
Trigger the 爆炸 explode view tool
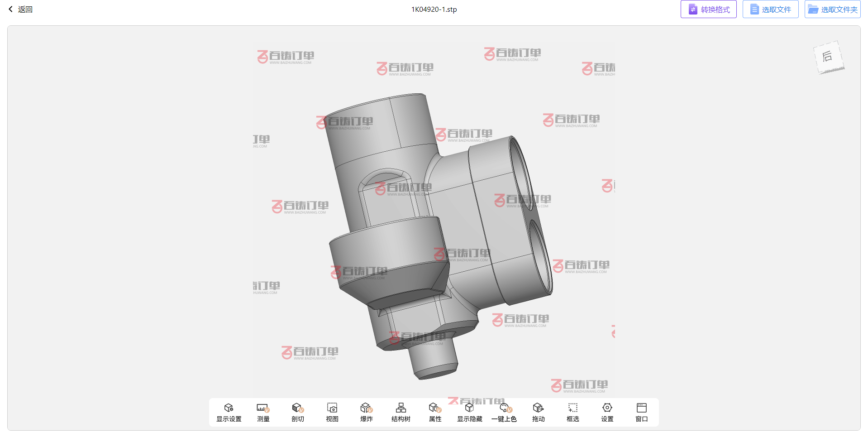click(x=366, y=412)
